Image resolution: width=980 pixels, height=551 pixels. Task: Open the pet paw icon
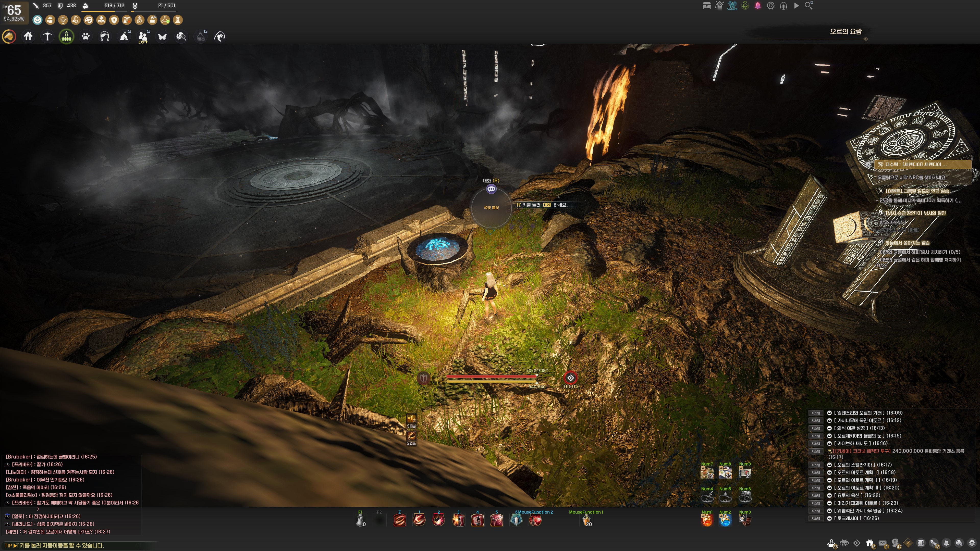(x=85, y=36)
